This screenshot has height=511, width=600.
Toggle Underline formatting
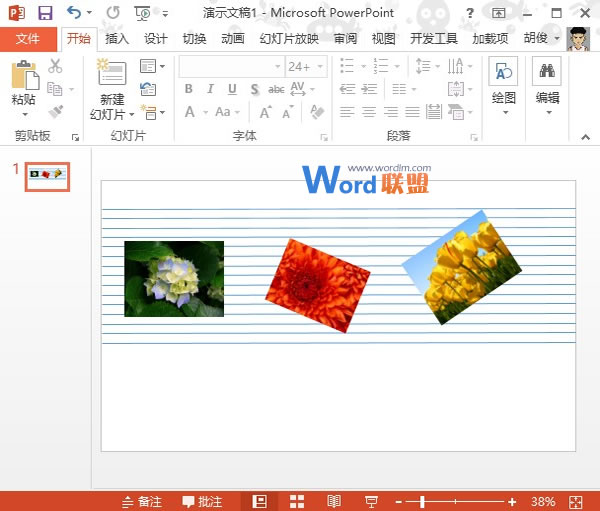point(232,89)
